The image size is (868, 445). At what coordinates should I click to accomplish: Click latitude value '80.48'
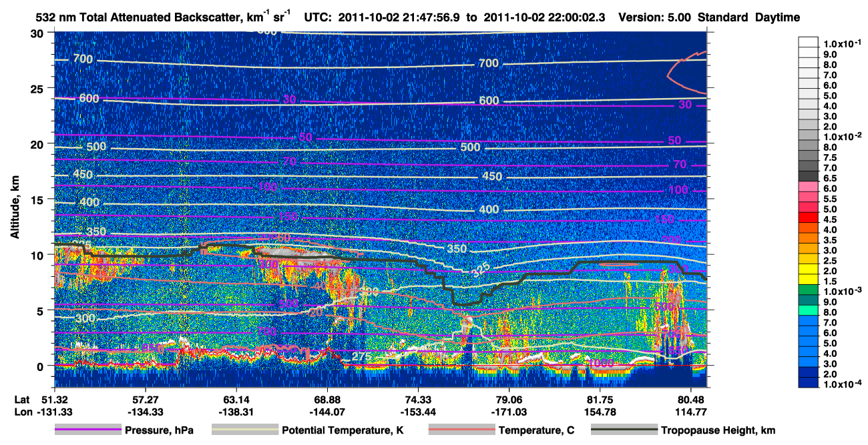click(691, 400)
